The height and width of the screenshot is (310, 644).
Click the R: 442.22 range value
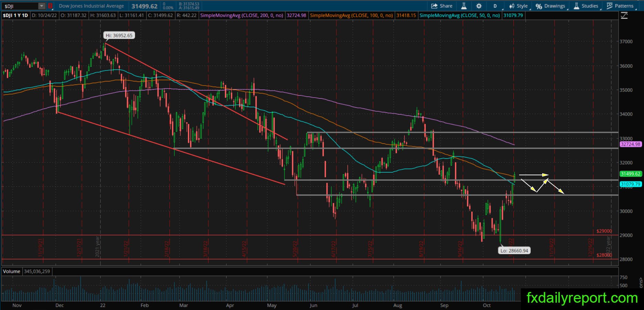click(x=186, y=15)
